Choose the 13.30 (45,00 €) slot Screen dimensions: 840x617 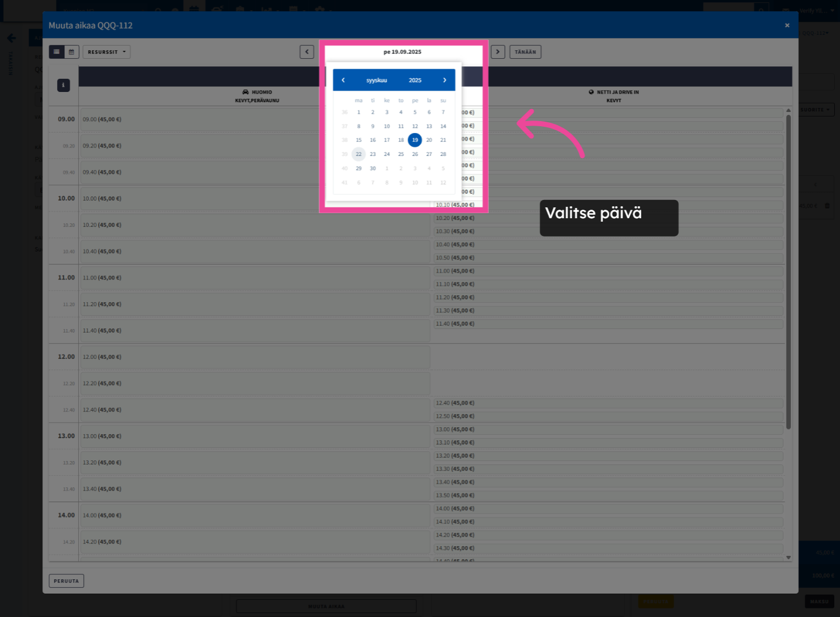click(x=608, y=469)
